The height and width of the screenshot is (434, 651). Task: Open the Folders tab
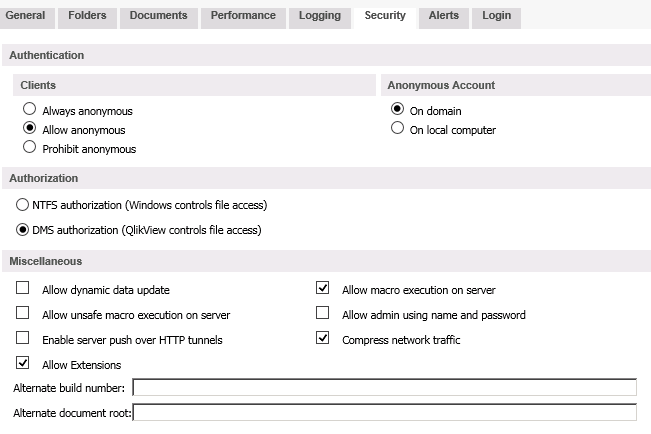coord(88,15)
